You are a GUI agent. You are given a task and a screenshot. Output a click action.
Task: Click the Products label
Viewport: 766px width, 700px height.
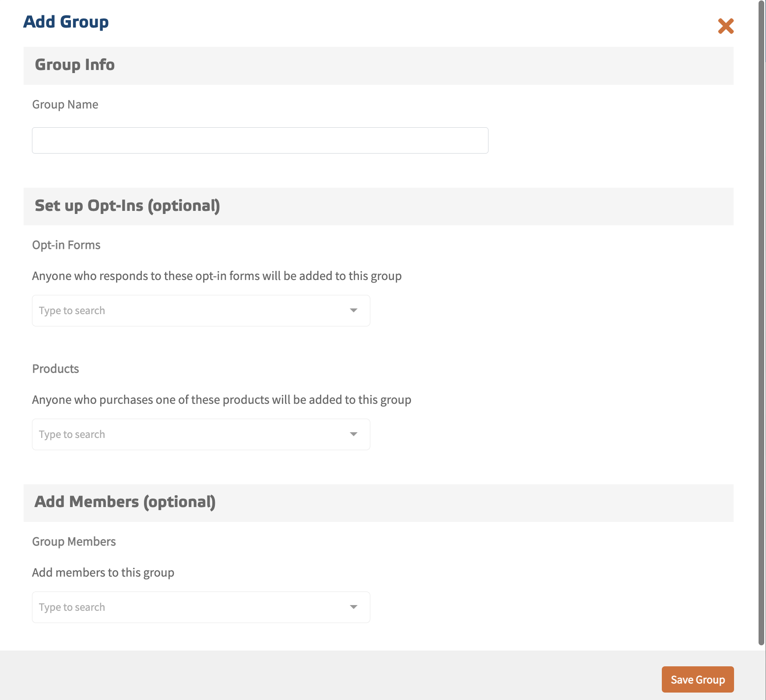point(56,369)
